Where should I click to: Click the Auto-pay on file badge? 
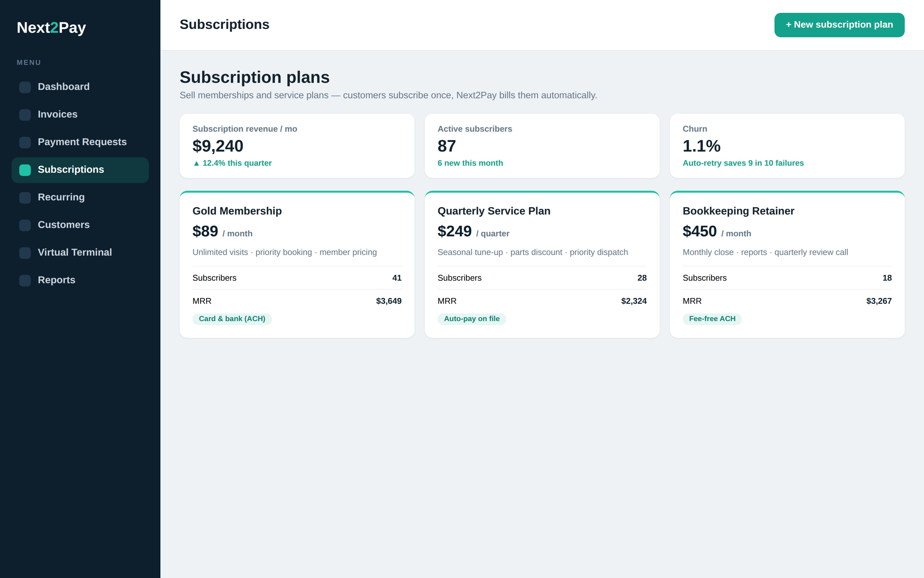point(472,319)
